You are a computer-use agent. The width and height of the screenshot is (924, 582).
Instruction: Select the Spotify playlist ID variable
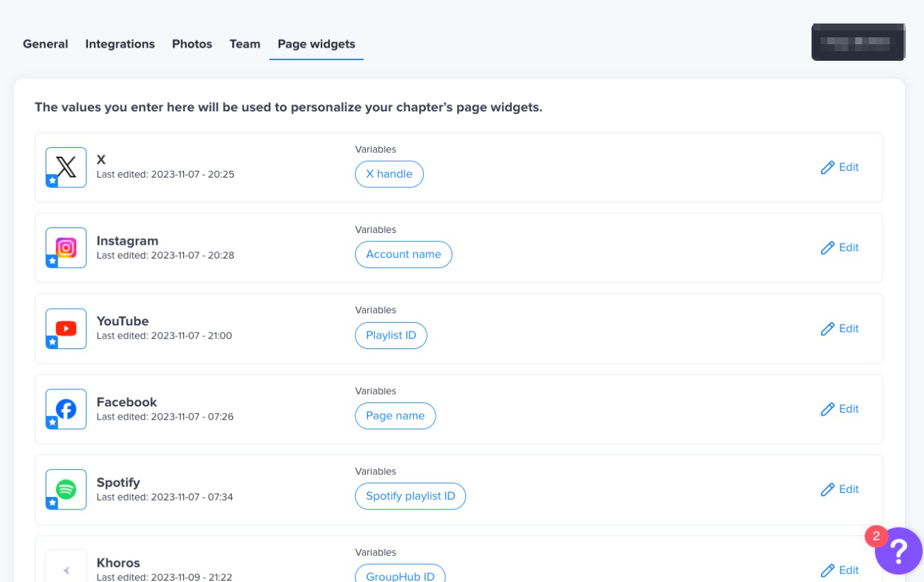(410, 496)
